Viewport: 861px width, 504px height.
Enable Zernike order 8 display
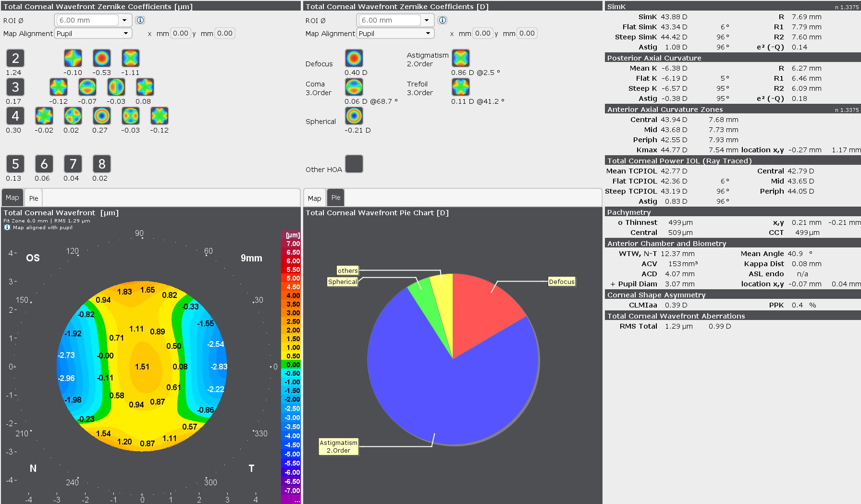click(x=101, y=164)
